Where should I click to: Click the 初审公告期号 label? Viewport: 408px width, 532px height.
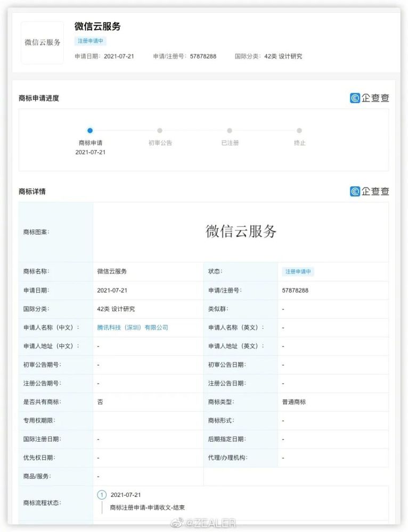click(42, 365)
